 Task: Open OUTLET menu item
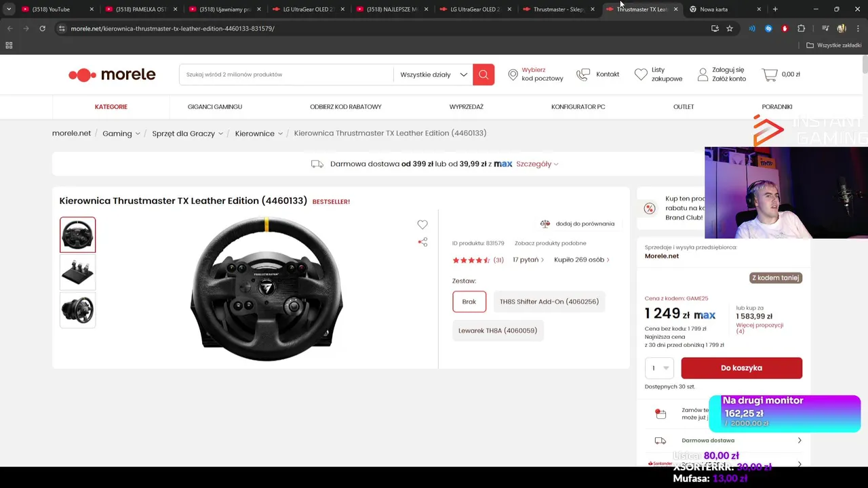[x=684, y=106]
